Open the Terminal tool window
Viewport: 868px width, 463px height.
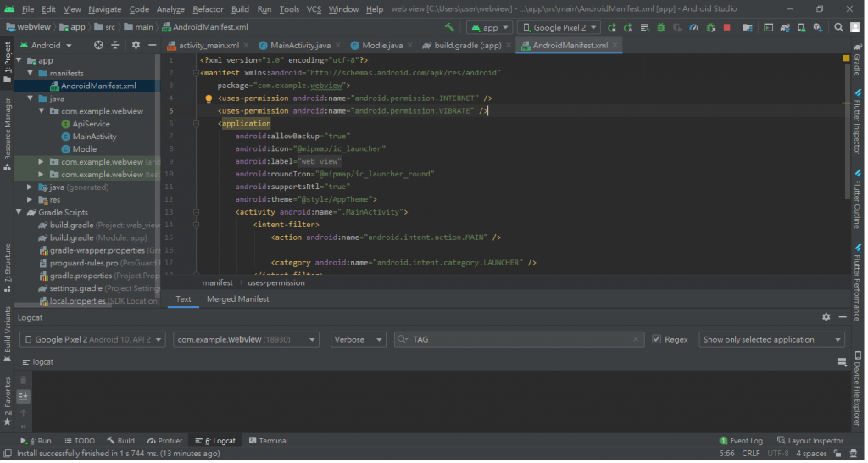point(270,443)
